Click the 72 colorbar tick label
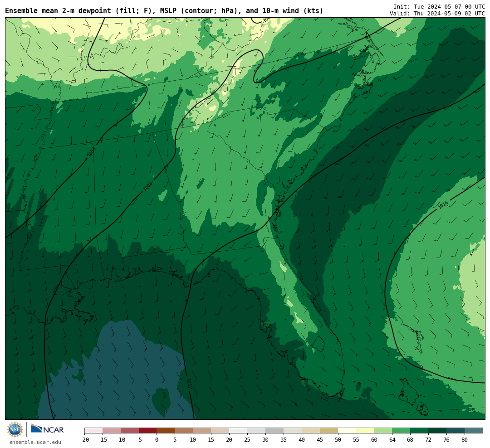 point(429,440)
